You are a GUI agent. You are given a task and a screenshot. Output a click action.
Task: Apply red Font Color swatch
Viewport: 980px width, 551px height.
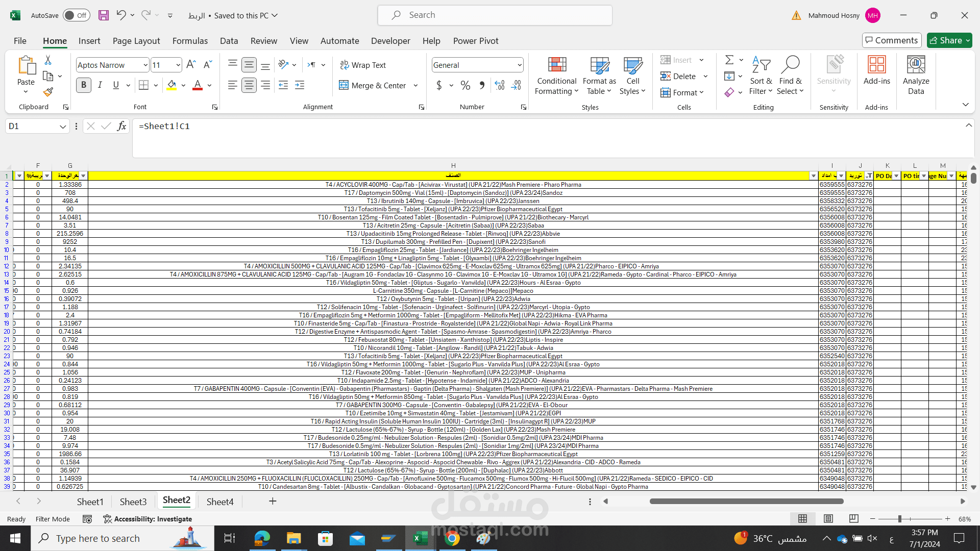coord(198,85)
